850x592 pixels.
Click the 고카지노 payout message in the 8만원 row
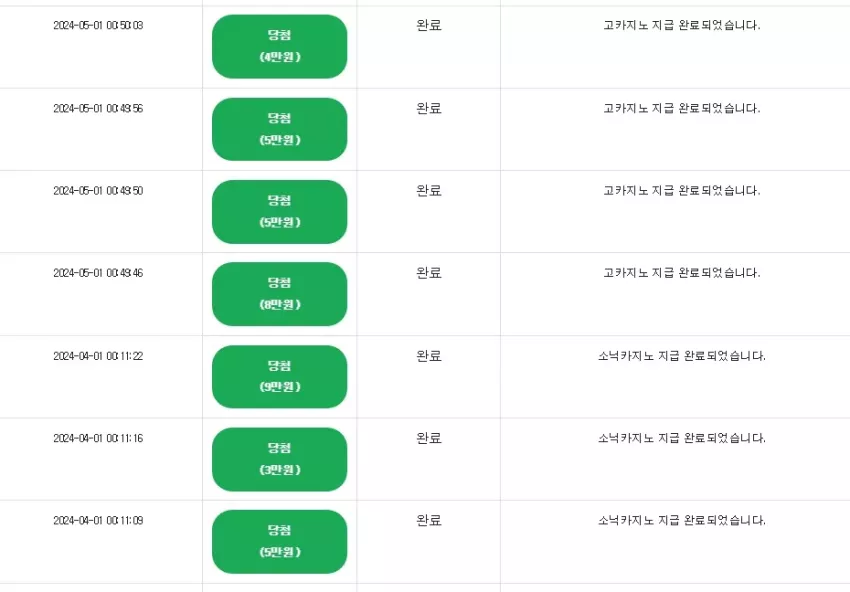(682, 273)
